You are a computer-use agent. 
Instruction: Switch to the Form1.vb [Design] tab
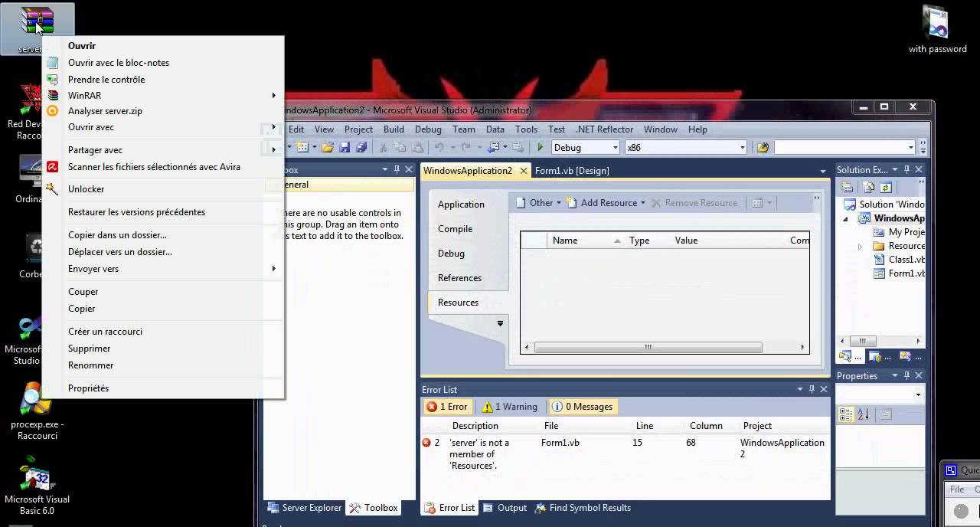pyautogui.click(x=572, y=171)
